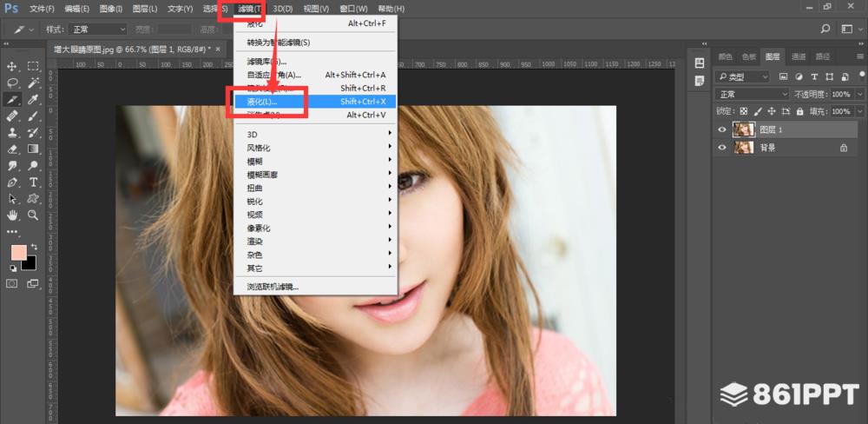868x424 pixels.
Task: Select the Eraser tool
Action: click(11, 149)
